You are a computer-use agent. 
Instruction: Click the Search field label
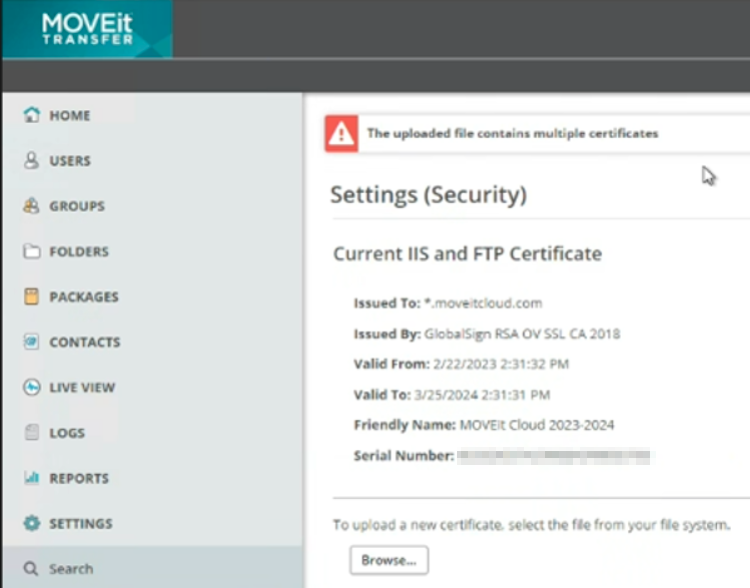tap(71, 569)
